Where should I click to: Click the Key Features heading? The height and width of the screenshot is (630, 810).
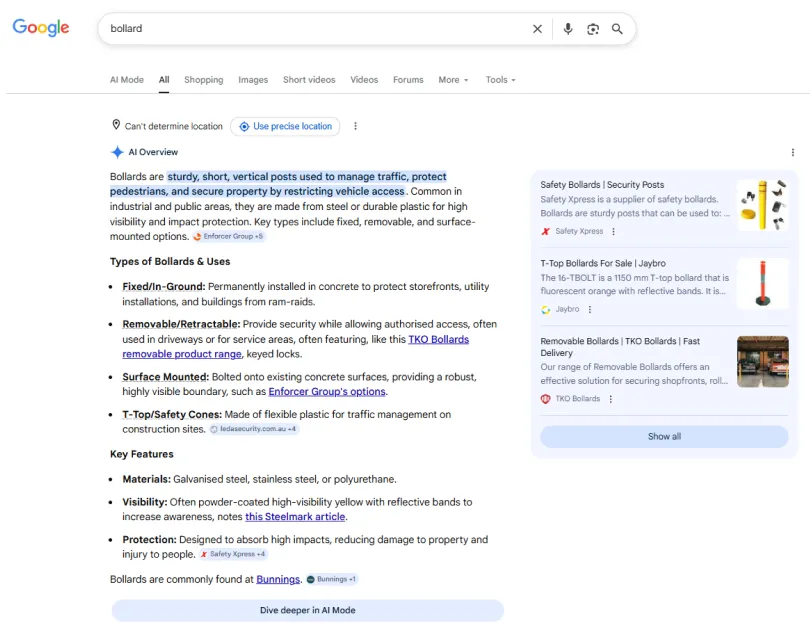coord(142,454)
